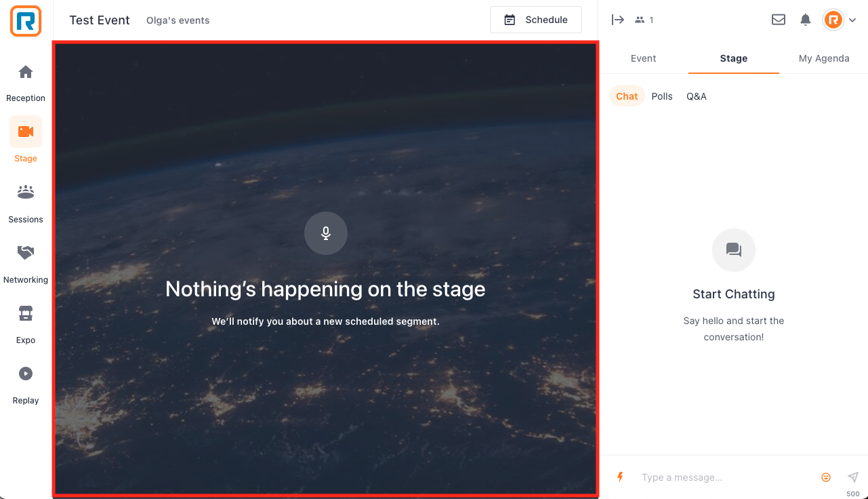868x499 pixels.
Task: Open the Expo booth icon
Action: pos(26,313)
